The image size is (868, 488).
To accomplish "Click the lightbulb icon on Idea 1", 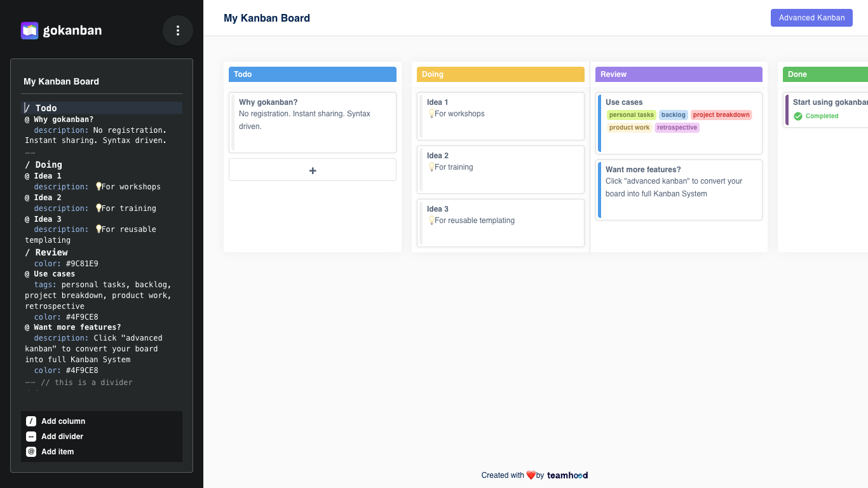I will pyautogui.click(x=431, y=114).
